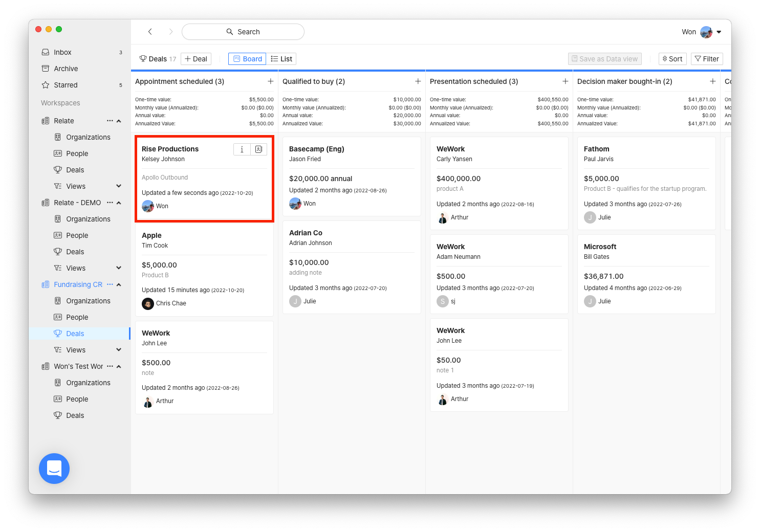Add deal to Qualified to buy column
760x532 pixels.
coord(418,81)
